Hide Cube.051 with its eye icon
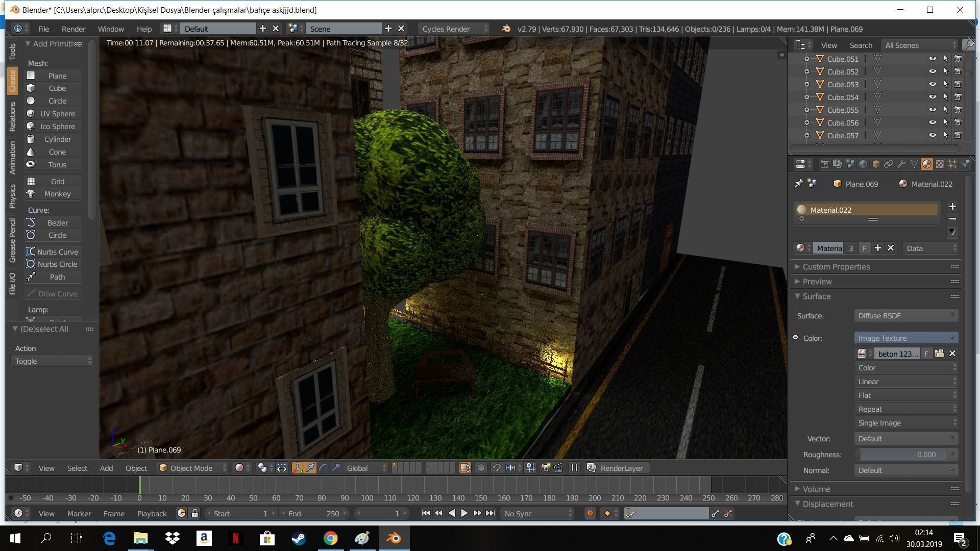Viewport: 980px width, 551px height. point(933,59)
